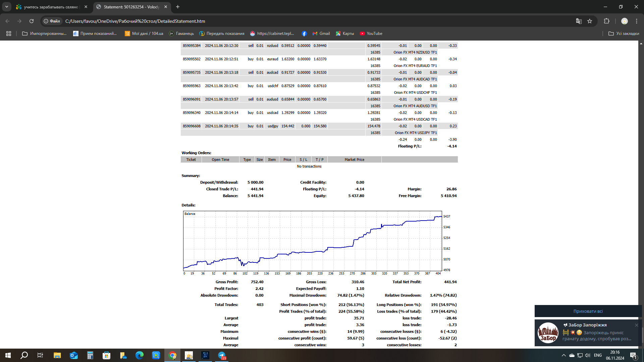Click 'Приховати всі' notifications button
Image resolution: width=644 pixels, height=362 pixels.
(588, 311)
